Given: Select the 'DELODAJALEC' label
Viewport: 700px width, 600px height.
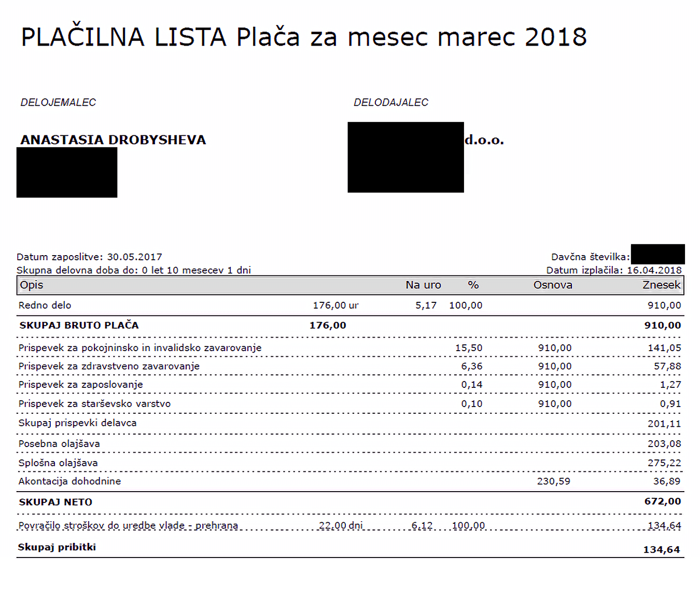Looking at the screenshot, I should [391, 103].
